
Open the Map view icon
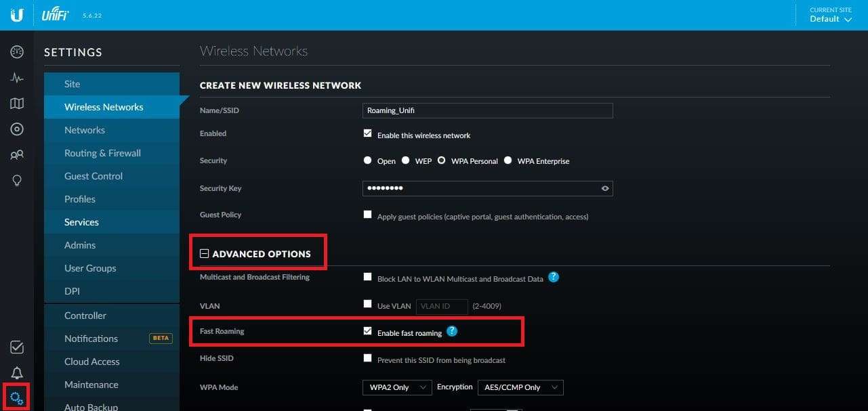pos(16,103)
